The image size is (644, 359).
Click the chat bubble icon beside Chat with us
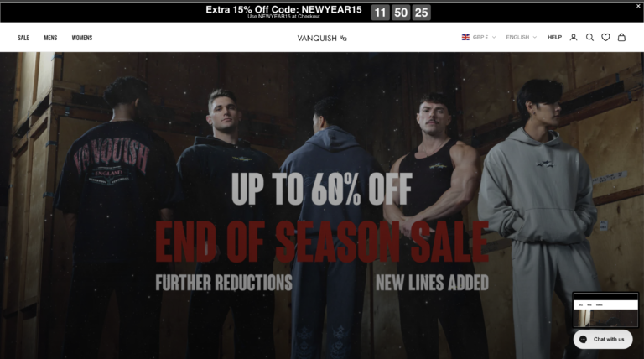pos(583,339)
